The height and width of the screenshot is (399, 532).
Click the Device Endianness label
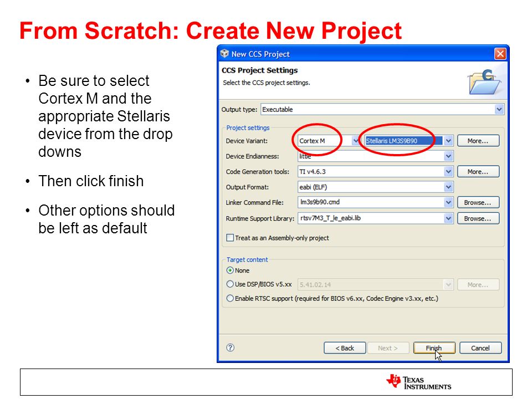[x=253, y=156]
